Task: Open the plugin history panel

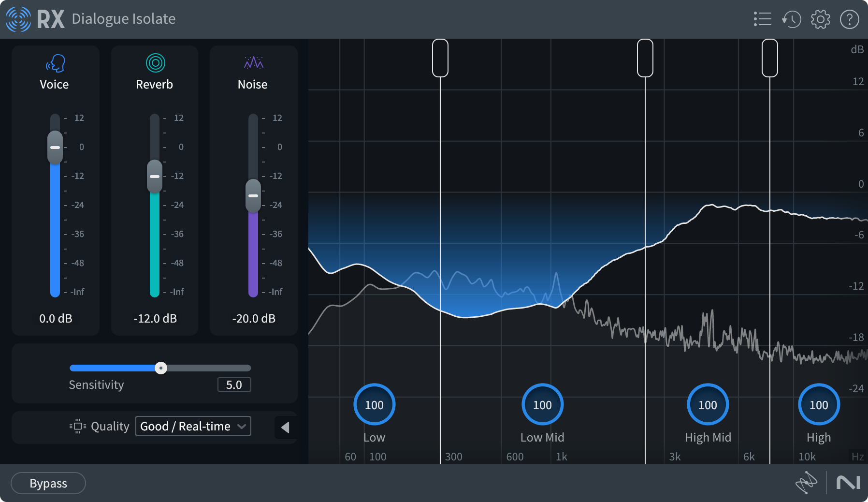Action: click(791, 19)
